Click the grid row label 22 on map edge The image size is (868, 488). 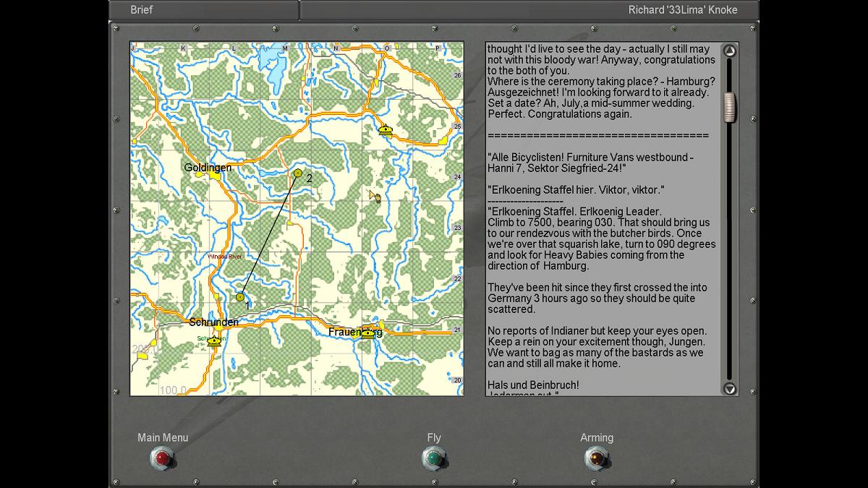pyautogui.click(x=457, y=278)
